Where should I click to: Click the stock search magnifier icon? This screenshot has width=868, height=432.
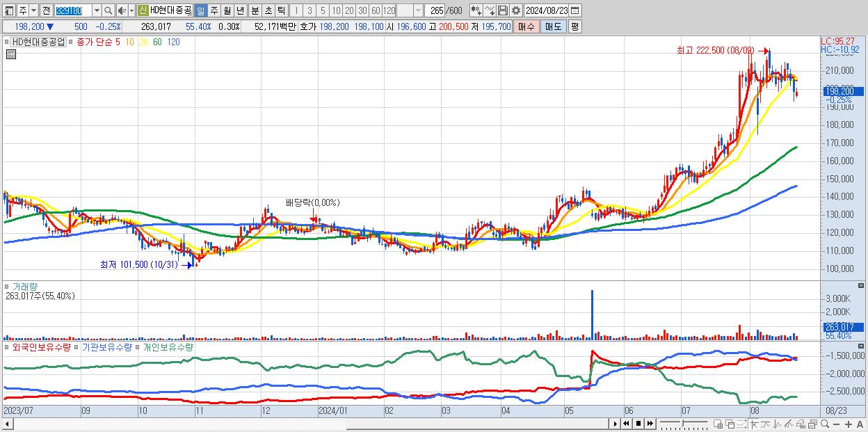[108, 10]
